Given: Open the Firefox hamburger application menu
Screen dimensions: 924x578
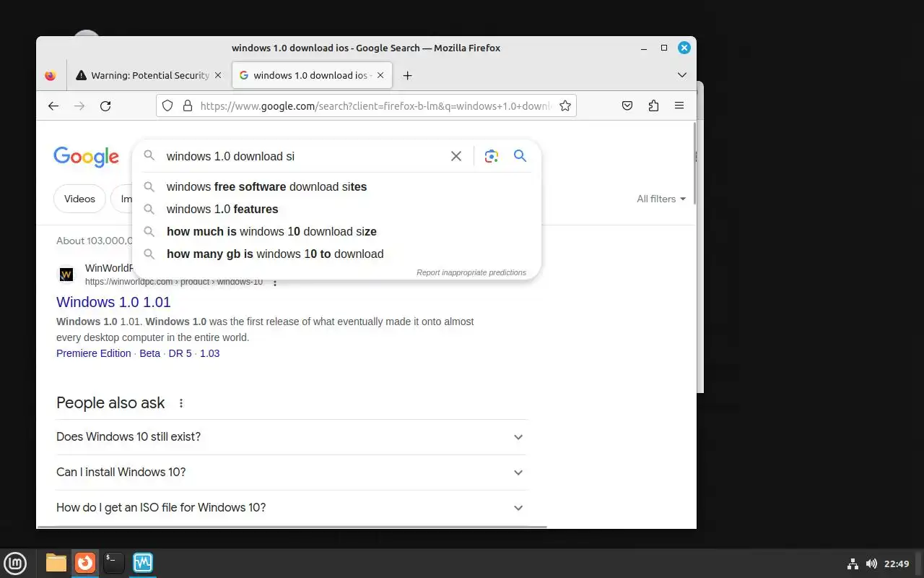Looking at the screenshot, I should click(679, 105).
